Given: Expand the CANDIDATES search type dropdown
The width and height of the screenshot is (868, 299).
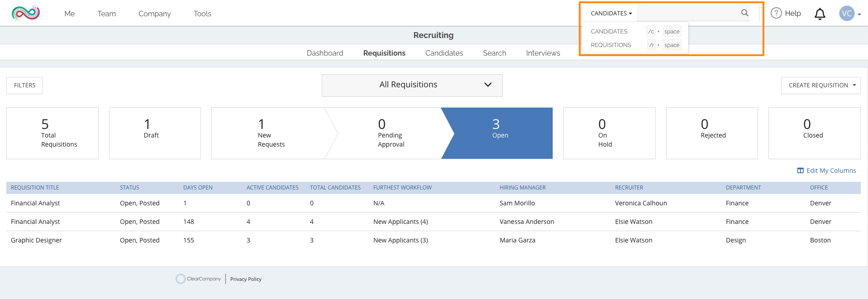Looking at the screenshot, I should (x=611, y=14).
